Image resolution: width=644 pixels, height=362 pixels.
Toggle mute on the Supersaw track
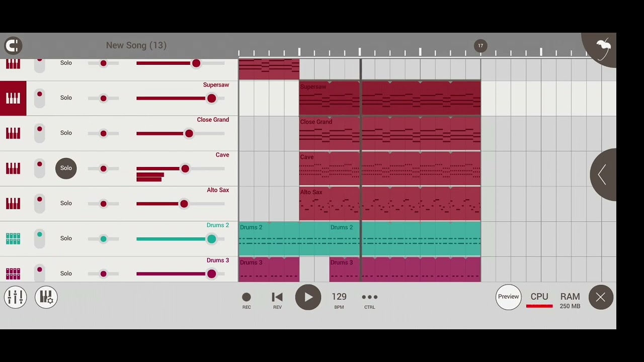pos(39,98)
